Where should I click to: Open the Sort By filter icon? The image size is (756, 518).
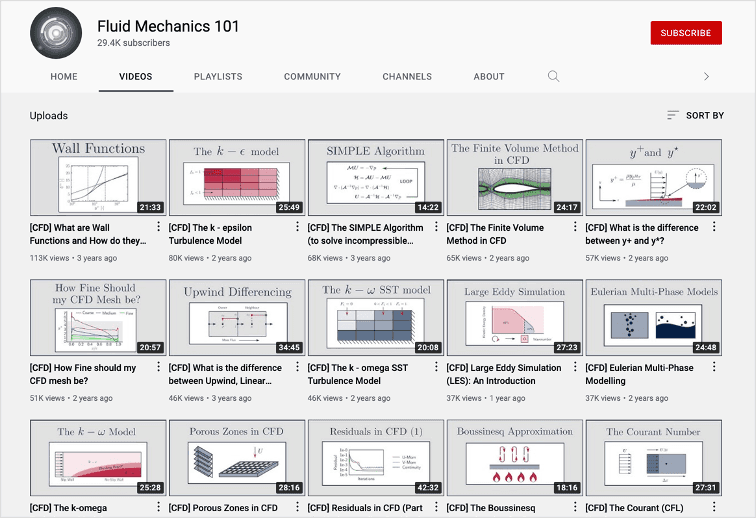tap(673, 115)
